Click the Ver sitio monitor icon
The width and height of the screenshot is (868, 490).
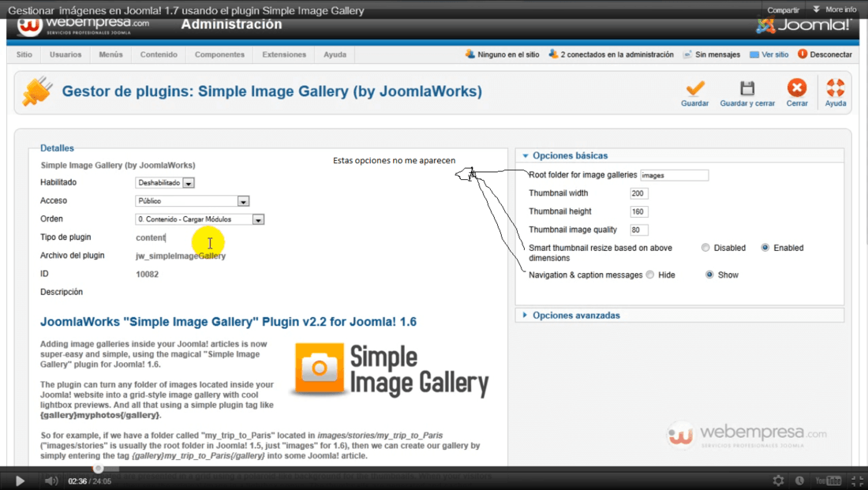tap(754, 54)
